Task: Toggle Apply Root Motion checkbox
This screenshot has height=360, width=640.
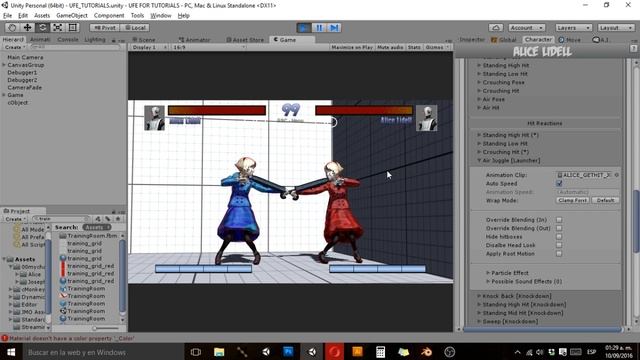Action: [x=559, y=254]
